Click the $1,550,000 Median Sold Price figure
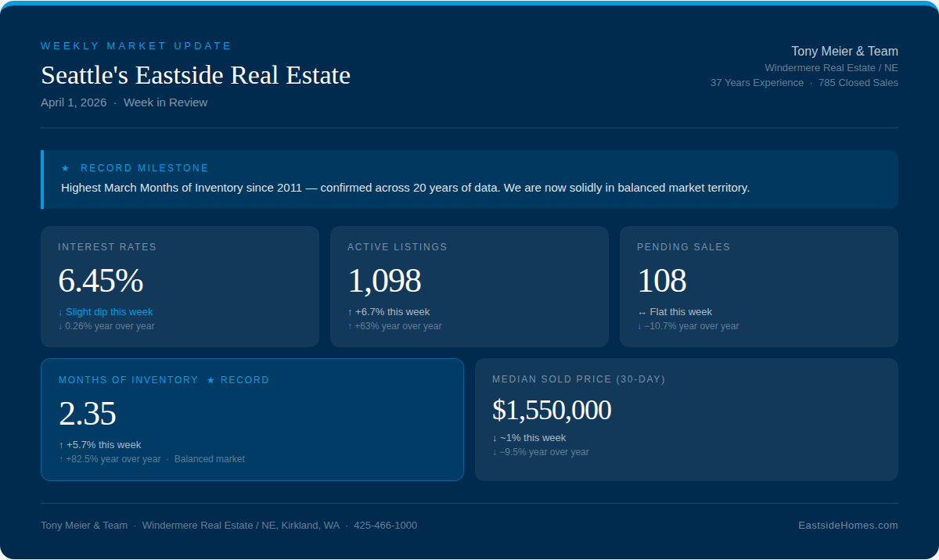 tap(552, 410)
